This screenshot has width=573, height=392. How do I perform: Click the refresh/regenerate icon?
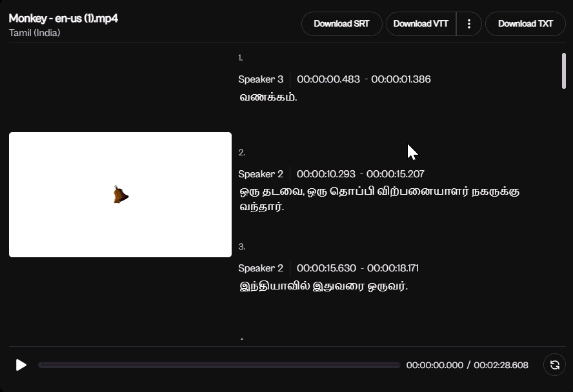coord(554,365)
